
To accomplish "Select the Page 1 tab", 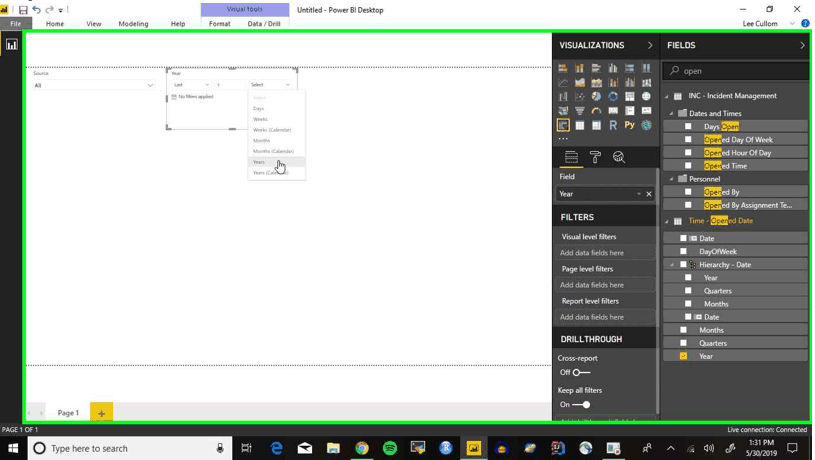I will tap(68, 413).
